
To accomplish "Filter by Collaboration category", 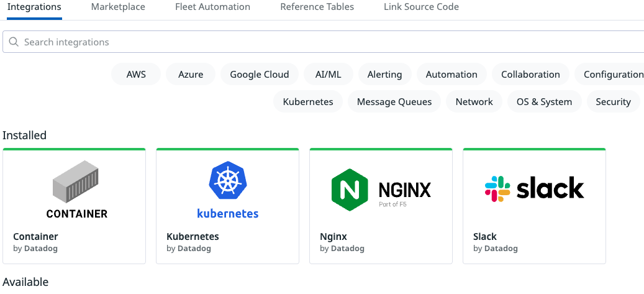I will pos(530,75).
